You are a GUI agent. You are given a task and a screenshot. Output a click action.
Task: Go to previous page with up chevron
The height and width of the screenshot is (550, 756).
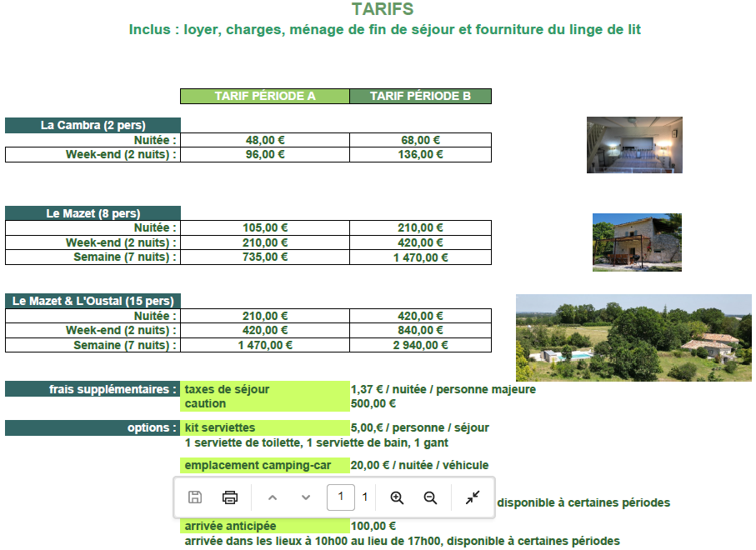pos(272,497)
